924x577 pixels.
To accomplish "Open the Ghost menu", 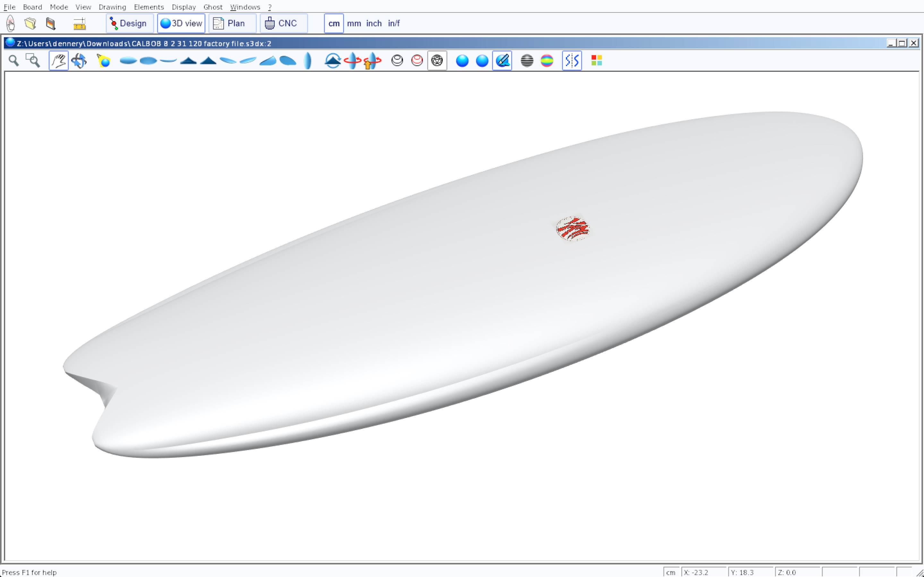I will point(213,7).
